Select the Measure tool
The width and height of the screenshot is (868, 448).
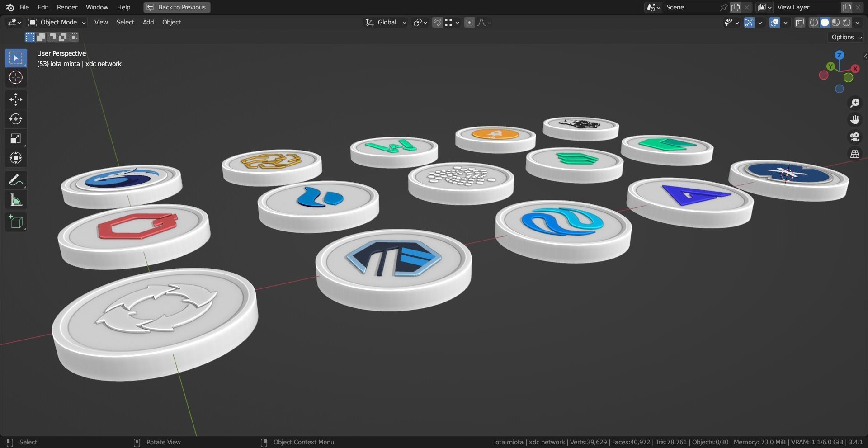point(16,200)
